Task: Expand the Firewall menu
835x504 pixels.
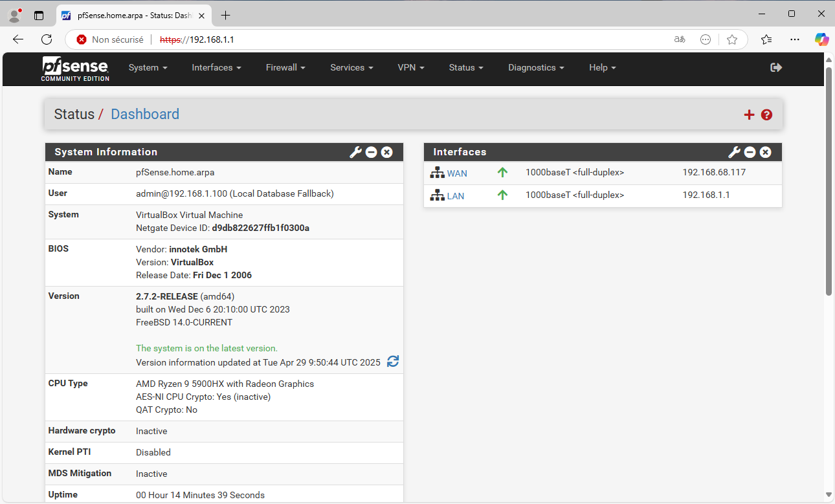Action: 285,67
